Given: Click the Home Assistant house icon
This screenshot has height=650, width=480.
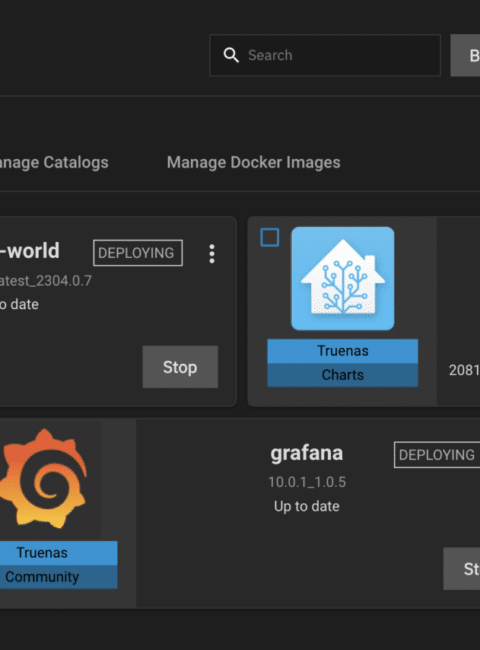Looking at the screenshot, I should [x=343, y=279].
